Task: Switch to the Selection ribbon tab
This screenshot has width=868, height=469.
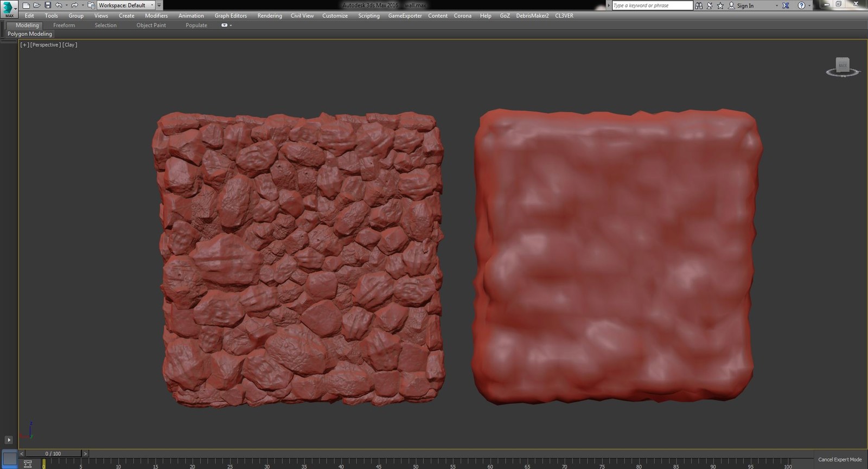Action: coord(106,25)
